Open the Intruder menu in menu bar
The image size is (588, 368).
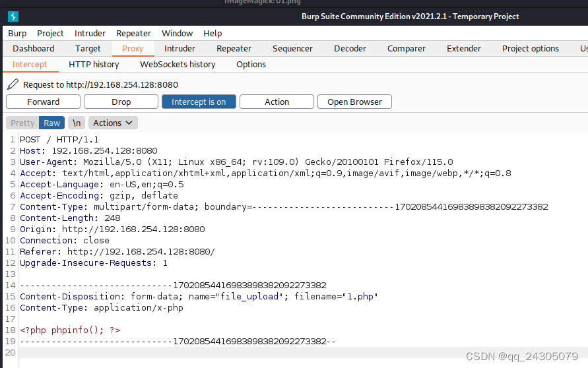pyautogui.click(x=90, y=34)
